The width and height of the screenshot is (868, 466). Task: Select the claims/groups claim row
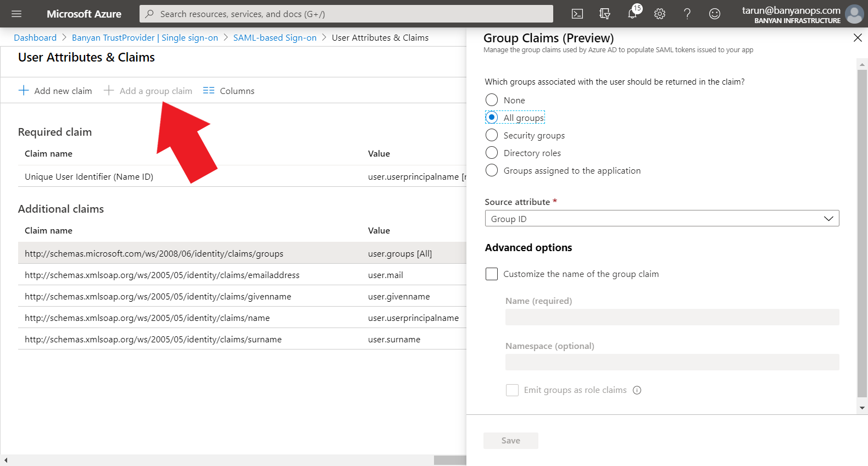(242, 253)
